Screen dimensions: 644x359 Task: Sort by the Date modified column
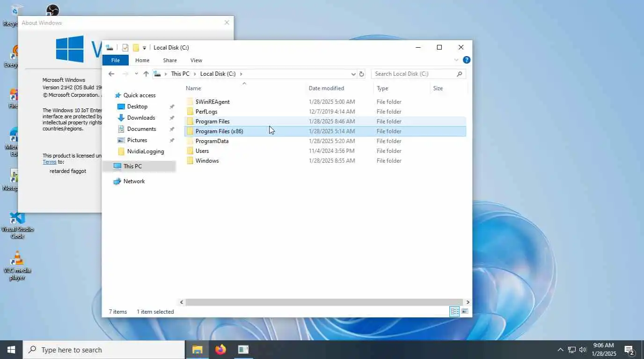tap(326, 88)
